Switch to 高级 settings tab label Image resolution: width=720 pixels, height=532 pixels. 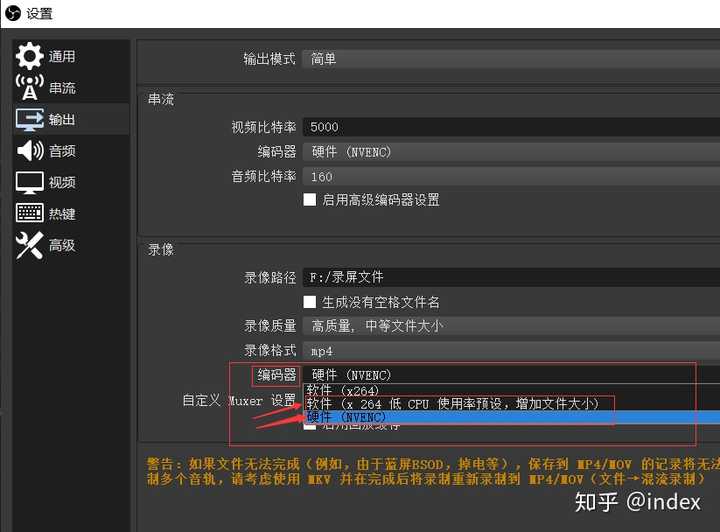coord(62,246)
